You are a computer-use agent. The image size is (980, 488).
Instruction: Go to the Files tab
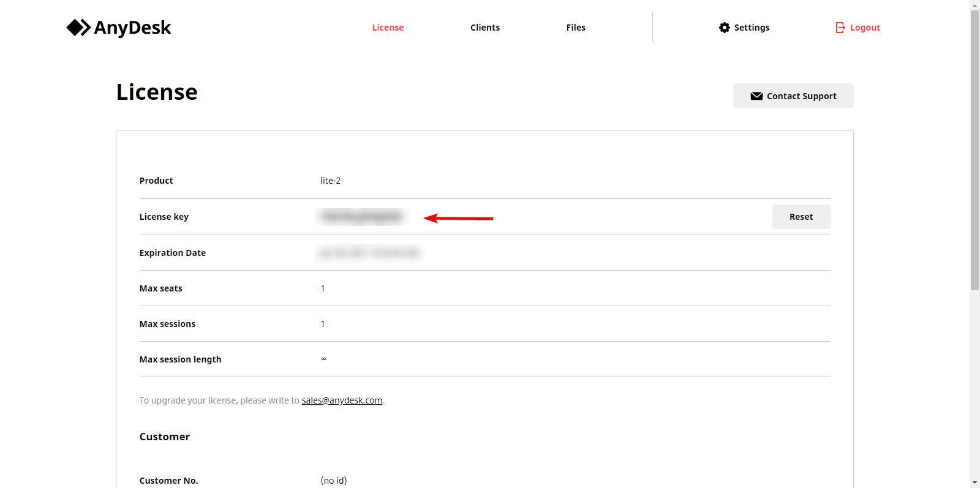tap(576, 28)
